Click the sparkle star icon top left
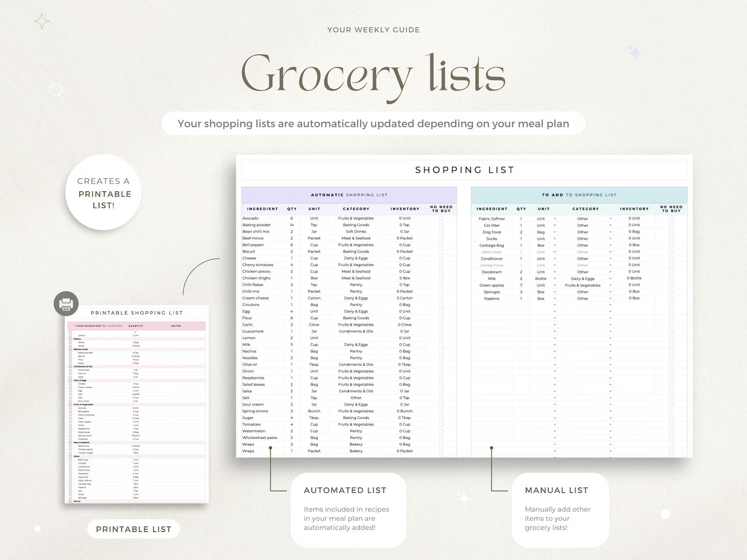747x560 pixels. pos(41,21)
